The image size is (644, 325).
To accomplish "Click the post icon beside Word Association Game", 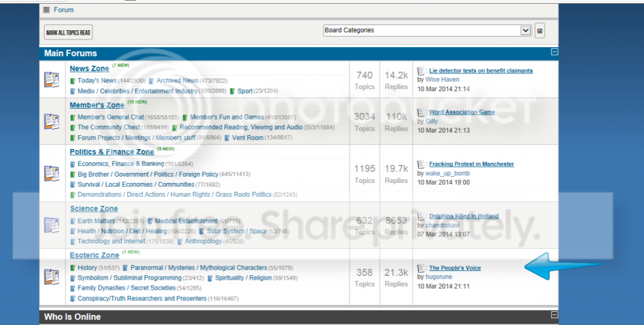I will [421, 113].
